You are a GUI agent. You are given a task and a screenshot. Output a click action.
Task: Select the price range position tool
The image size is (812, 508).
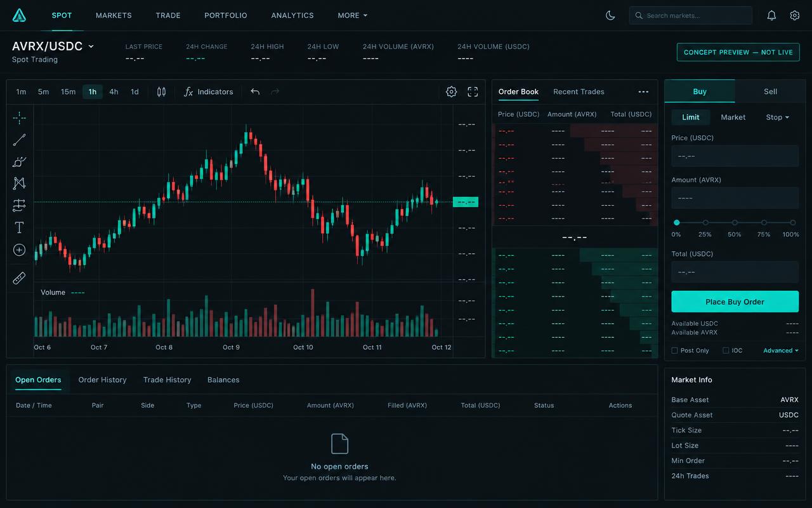[x=19, y=205]
